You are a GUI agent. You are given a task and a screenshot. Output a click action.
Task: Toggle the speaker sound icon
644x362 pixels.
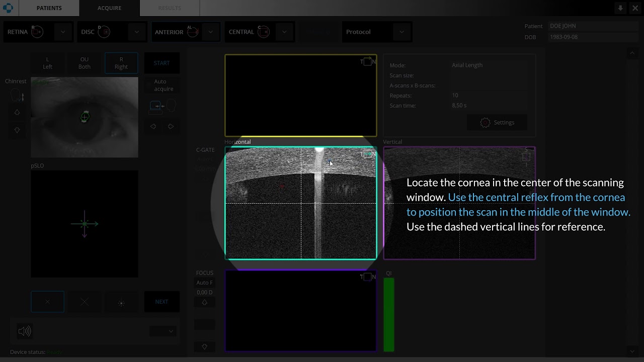click(x=24, y=331)
